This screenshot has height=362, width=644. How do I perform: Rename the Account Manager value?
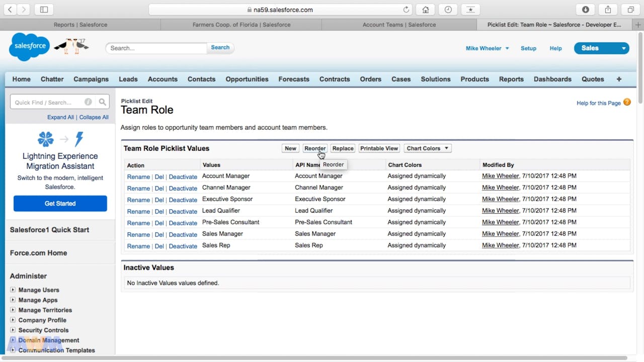138,177
